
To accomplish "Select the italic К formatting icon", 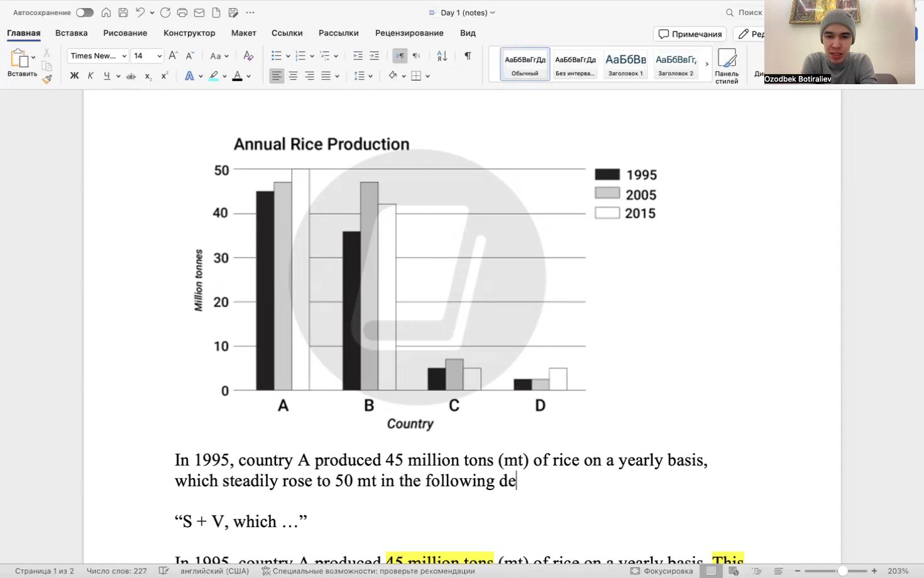I will pos(90,75).
